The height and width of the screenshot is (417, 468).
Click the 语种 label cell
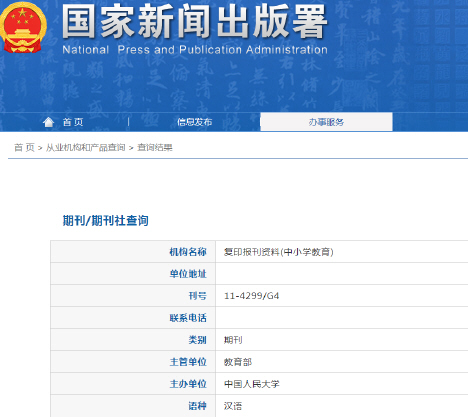(133, 406)
